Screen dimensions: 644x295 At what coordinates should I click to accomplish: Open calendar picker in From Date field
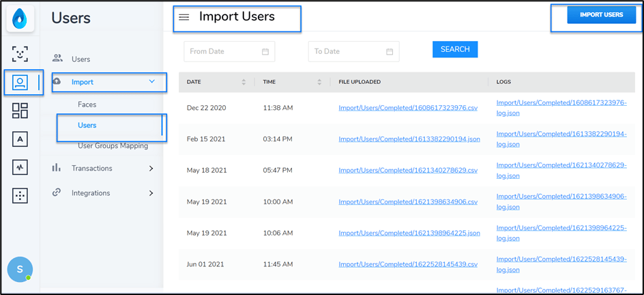pyautogui.click(x=265, y=52)
